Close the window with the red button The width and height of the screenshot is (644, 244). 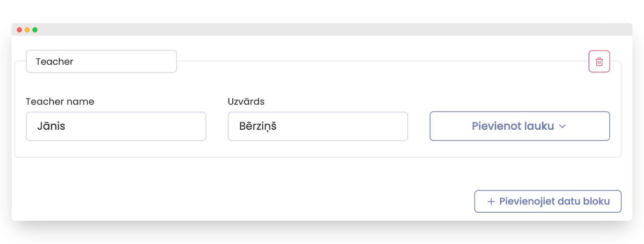pyautogui.click(x=19, y=30)
